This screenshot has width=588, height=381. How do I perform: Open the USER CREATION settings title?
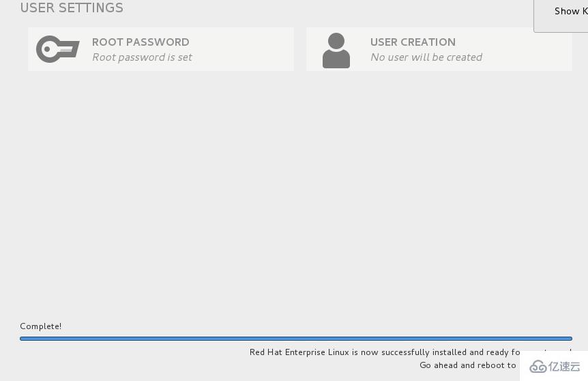(413, 42)
